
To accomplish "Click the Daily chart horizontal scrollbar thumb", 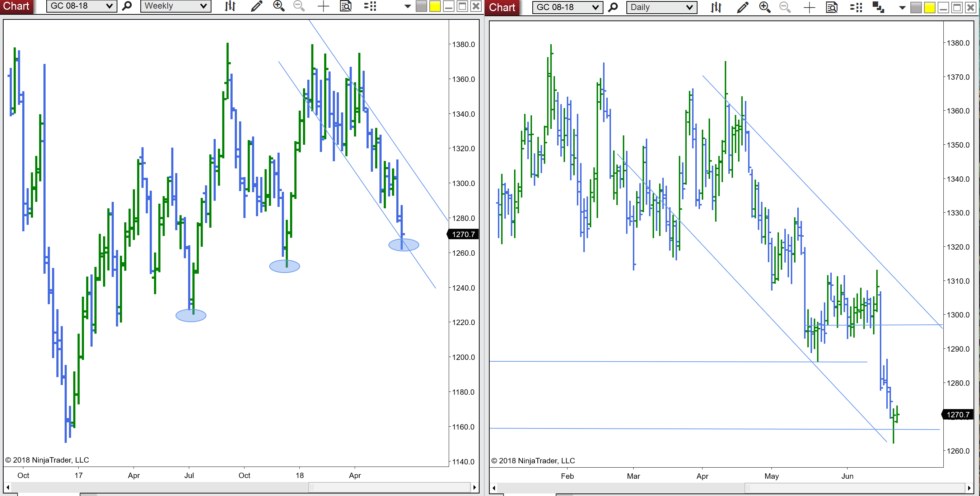I will coord(855,488).
